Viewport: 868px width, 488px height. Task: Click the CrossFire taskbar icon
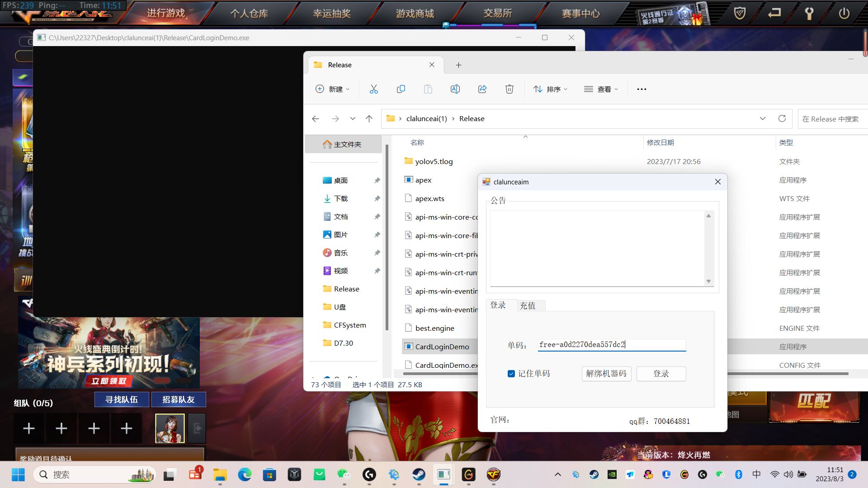[493, 474]
